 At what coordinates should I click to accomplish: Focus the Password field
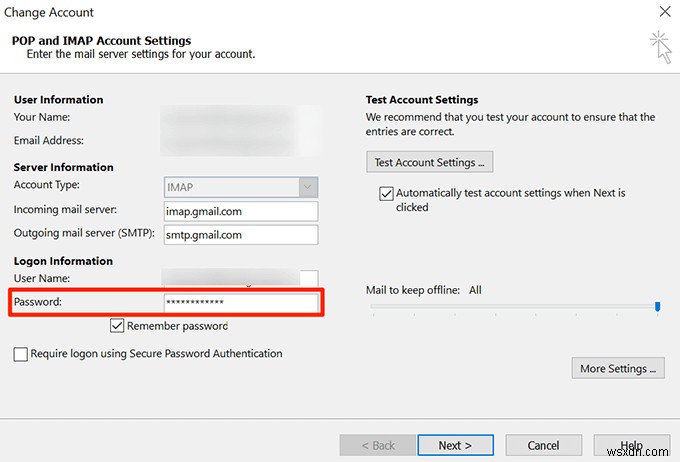point(240,302)
